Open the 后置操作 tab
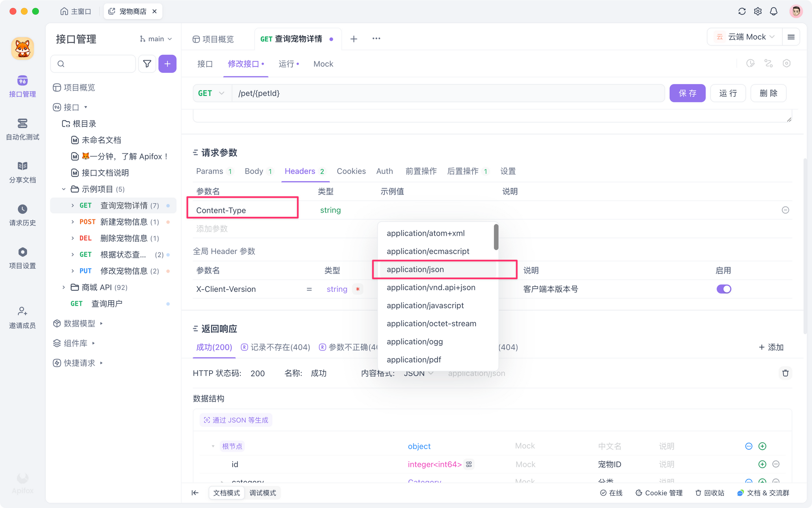The height and width of the screenshot is (508, 812). pyautogui.click(x=468, y=171)
